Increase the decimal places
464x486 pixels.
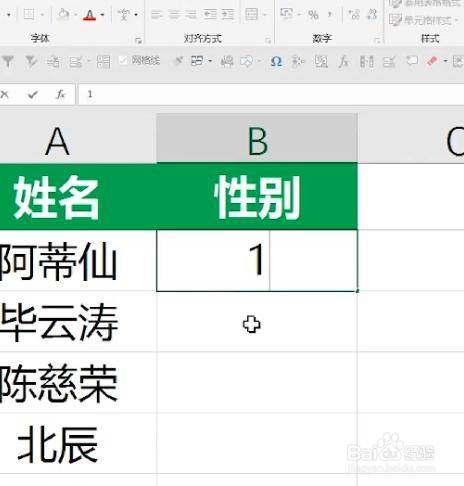354,14
